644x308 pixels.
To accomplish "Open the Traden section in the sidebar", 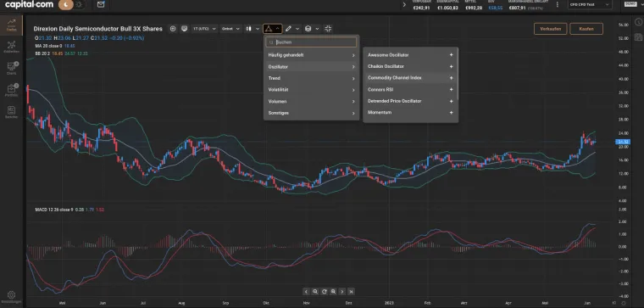I will [x=12, y=25].
